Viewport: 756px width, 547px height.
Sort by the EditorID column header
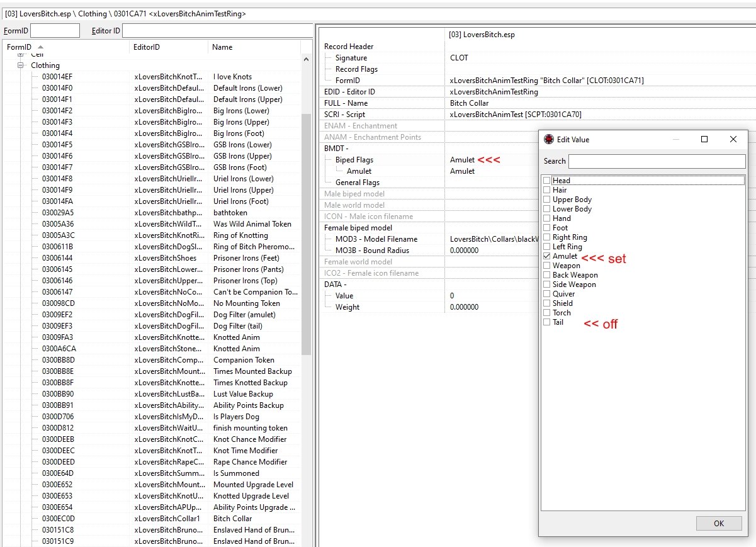pyautogui.click(x=169, y=47)
